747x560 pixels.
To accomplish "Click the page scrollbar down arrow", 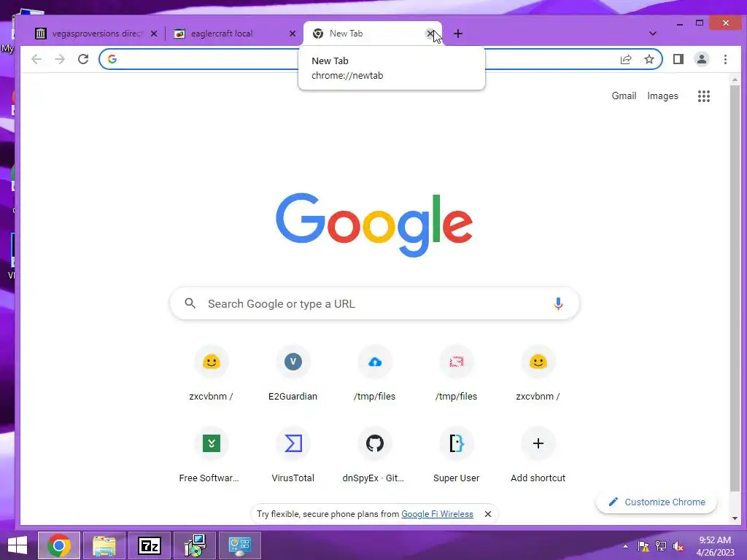I will coord(735,518).
